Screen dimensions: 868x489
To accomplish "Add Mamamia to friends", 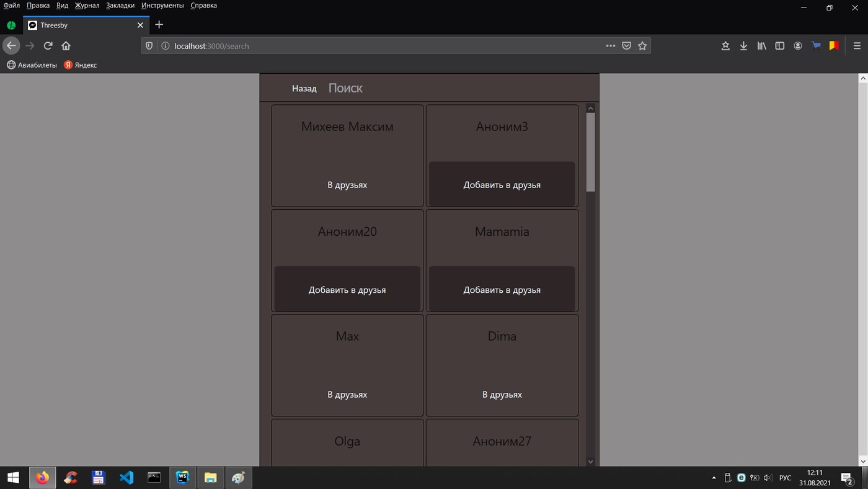I will click(502, 289).
